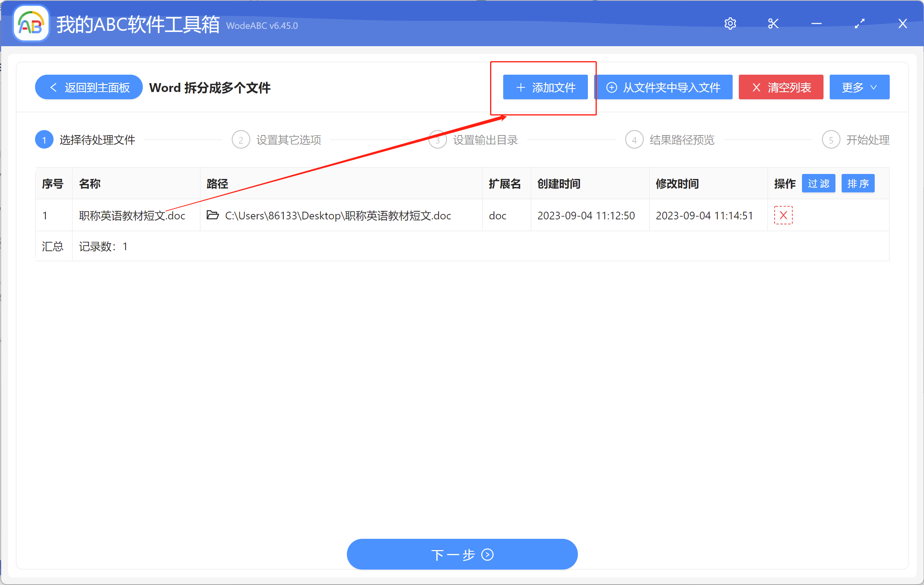Click the scissors screenshot icon in title bar
Screen dimensions: 924x585
[773, 23]
